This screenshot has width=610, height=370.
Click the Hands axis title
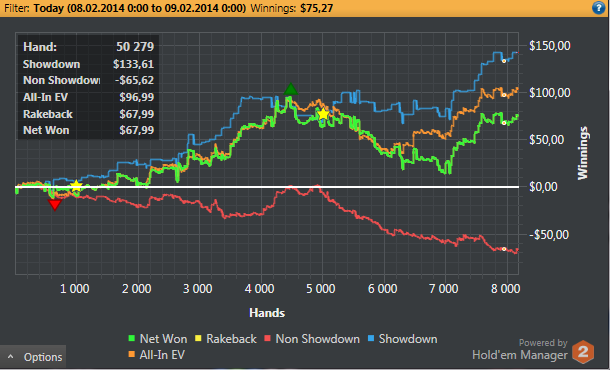(267, 313)
